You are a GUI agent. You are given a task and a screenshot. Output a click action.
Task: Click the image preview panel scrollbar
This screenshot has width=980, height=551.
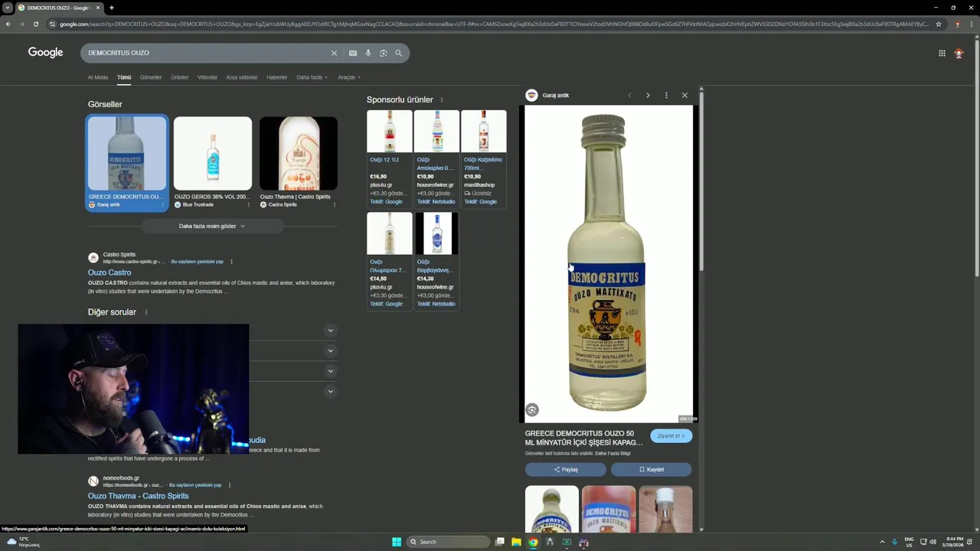click(701, 180)
